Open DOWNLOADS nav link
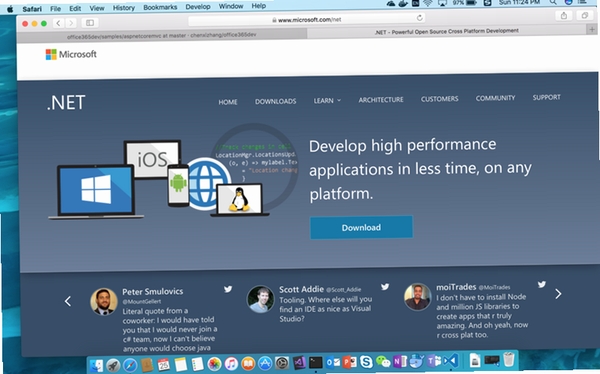Screen dimensions: 600x374 click(x=276, y=101)
